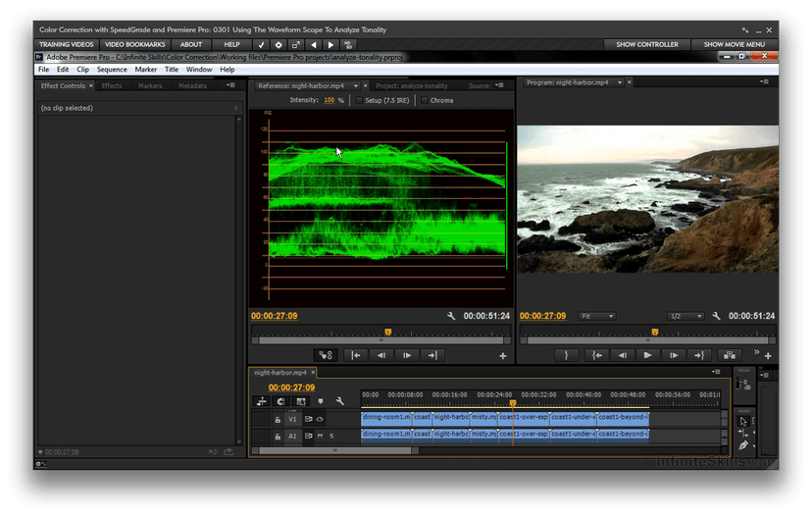The width and height of the screenshot is (812, 516).
Task: Open the Clip menu
Action: point(82,70)
